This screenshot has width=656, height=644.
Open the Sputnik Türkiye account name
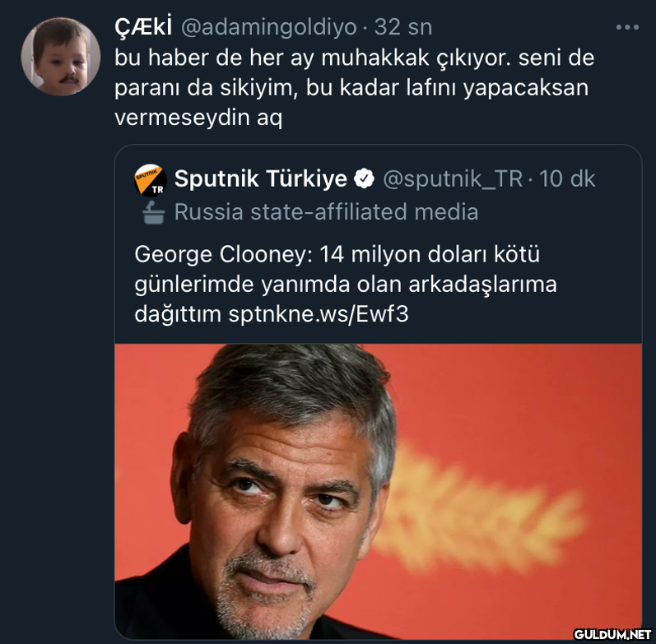(x=260, y=178)
